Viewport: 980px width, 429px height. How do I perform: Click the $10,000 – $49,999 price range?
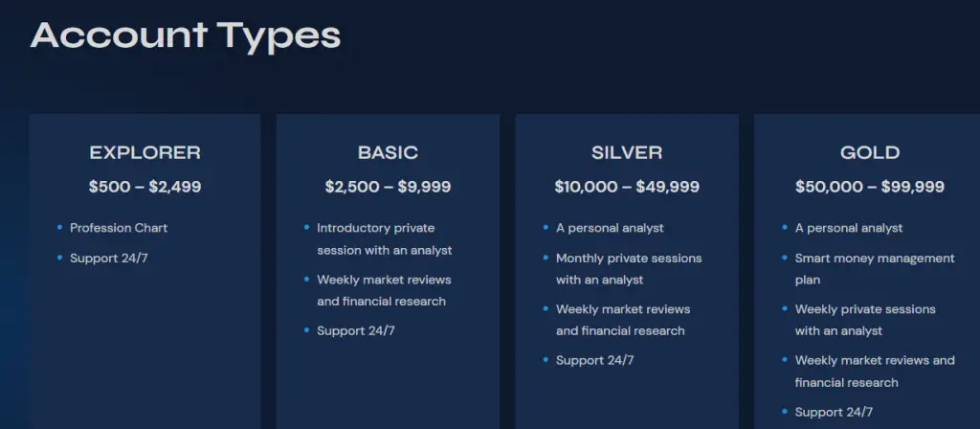627,187
